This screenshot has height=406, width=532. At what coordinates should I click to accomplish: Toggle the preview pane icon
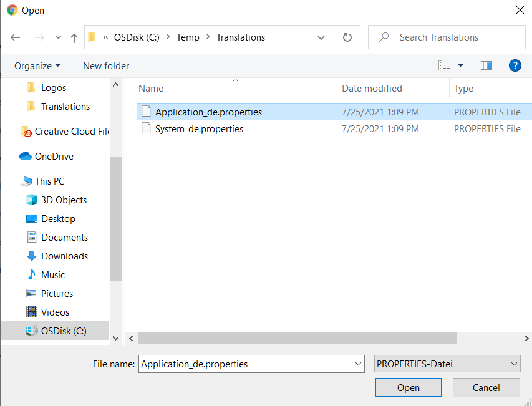pos(486,65)
